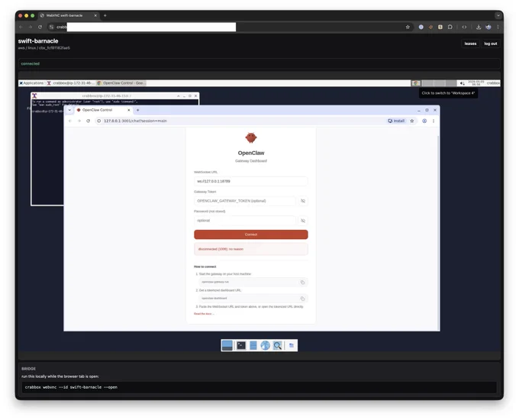Copy the openclaw gateway run command
519x420 pixels.
302,283
